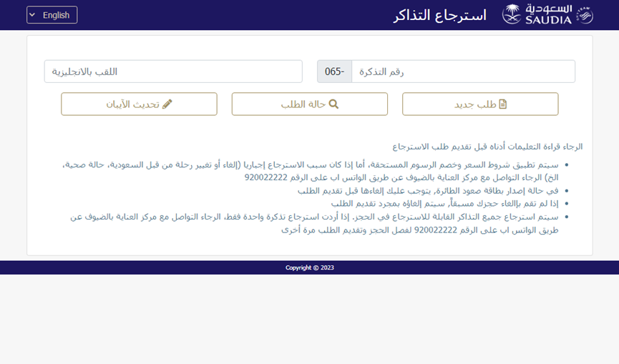The height and width of the screenshot is (364, 619).
Task: Click the English last name input field
Action: coord(173,72)
